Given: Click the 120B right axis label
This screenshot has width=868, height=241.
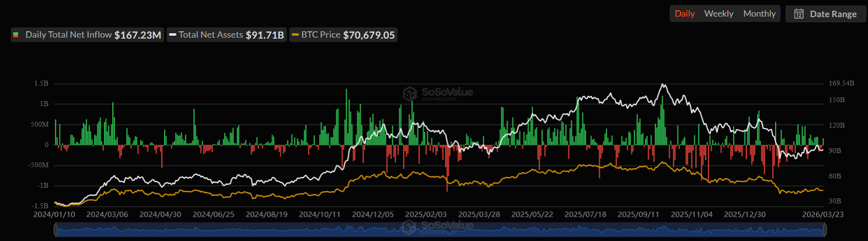Looking at the screenshot, I should click(x=837, y=126).
